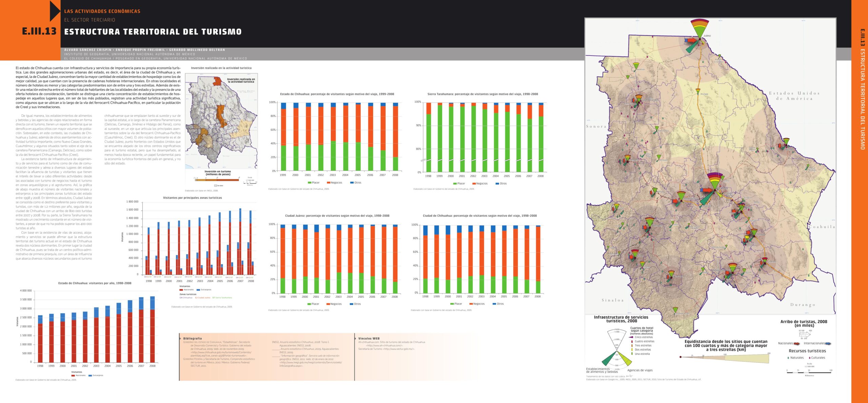Click the Nacionales red arrow legend symbol

tap(797, 343)
